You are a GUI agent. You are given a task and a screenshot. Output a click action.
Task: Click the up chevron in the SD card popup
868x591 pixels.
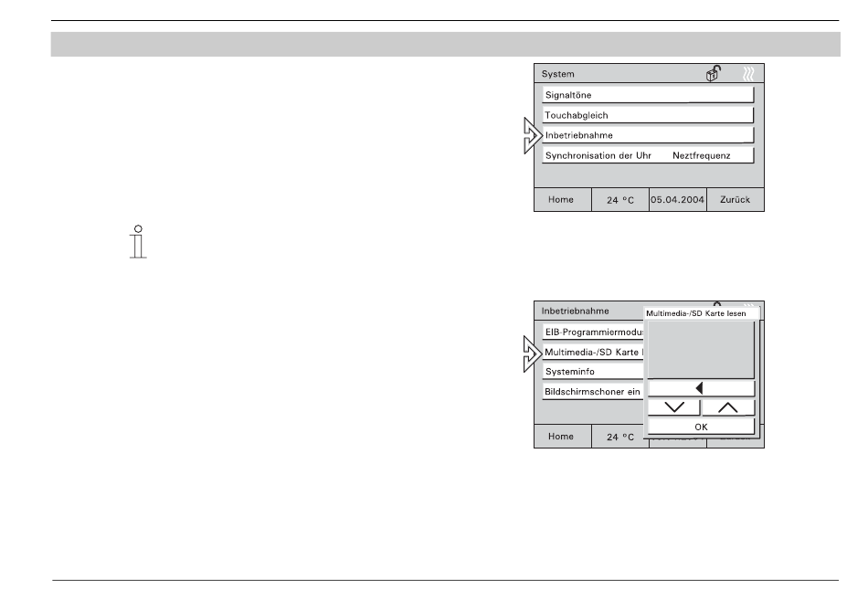coord(728,407)
